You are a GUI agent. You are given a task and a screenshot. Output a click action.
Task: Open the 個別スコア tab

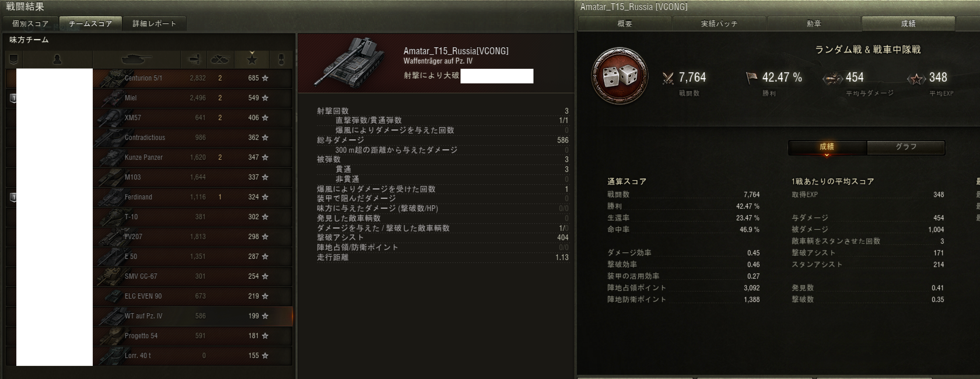(x=30, y=24)
